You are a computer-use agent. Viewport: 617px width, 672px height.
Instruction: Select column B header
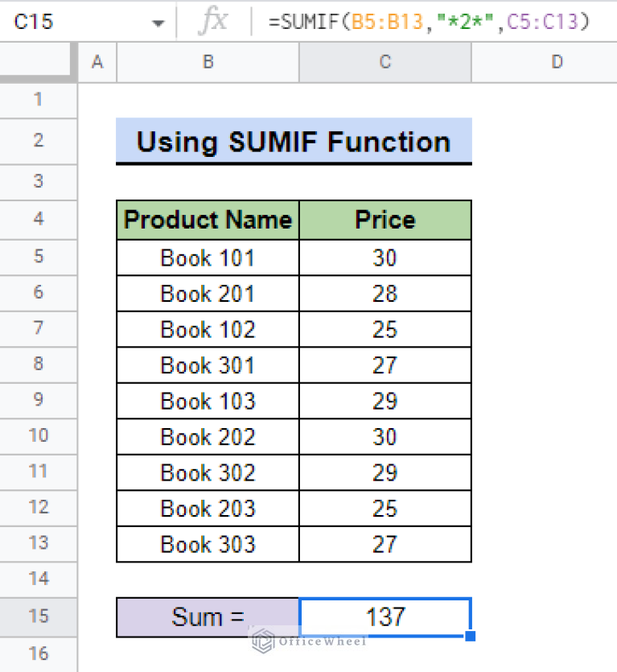pos(208,62)
